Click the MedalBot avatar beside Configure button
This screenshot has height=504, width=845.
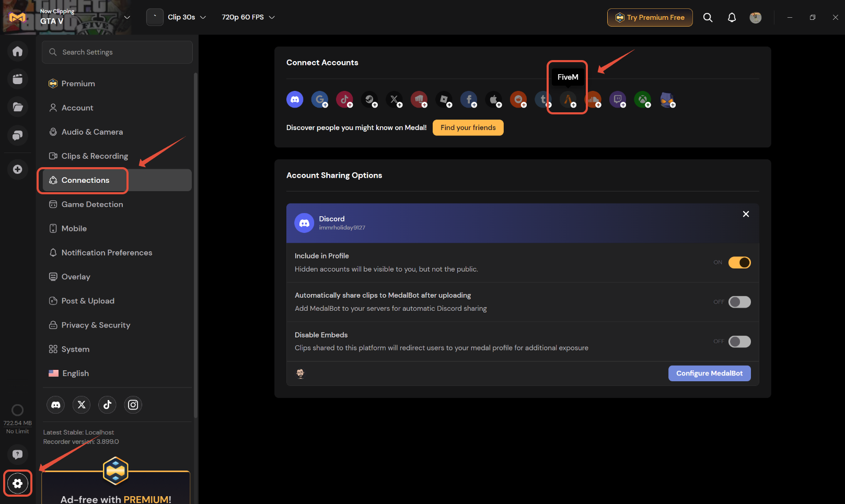point(300,373)
